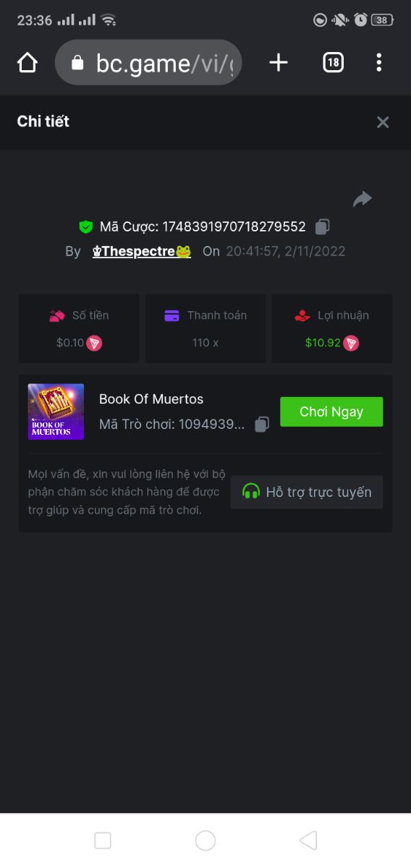Tap the Android recent apps square

point(103,840)
